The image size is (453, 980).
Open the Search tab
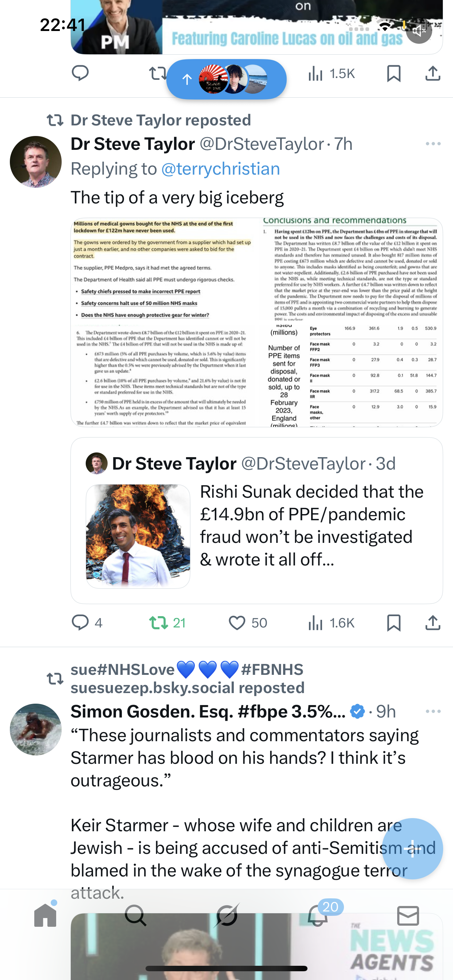pyautogui.click(x=136, y=915)
